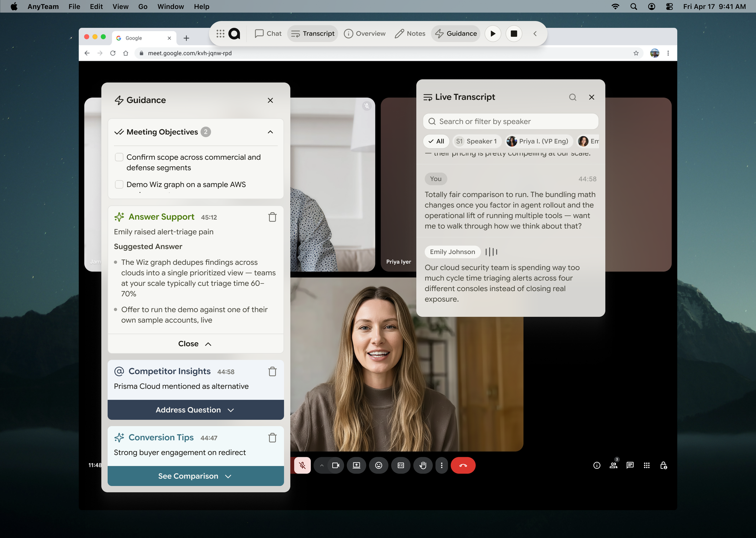The height and width of the screenshot is (538, 756).
Task: Switch to the Transcript tab
Action: click(313, 33)
